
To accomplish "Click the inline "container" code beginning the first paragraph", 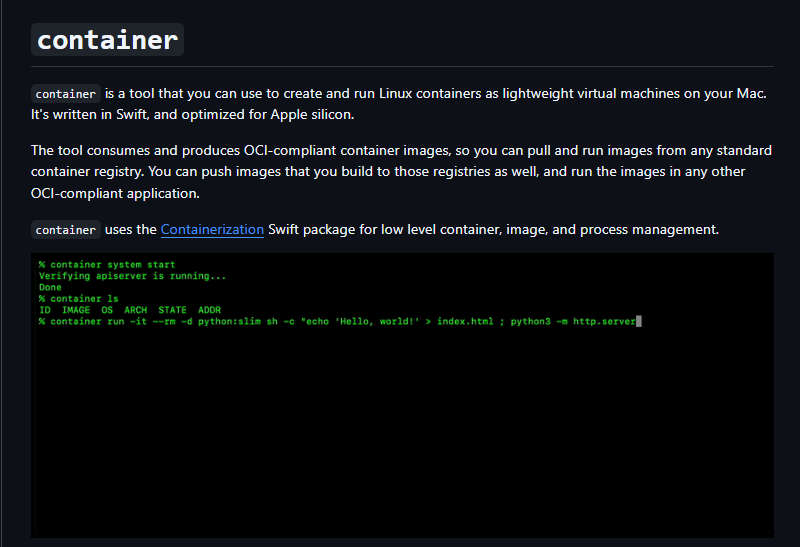I will pos(65,94).
